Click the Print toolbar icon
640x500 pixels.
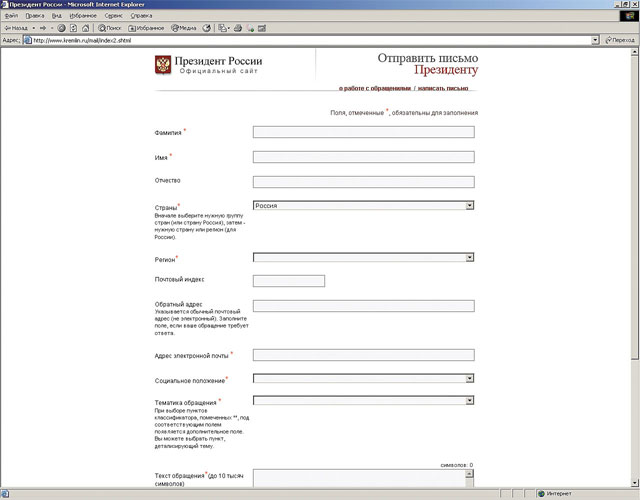tap(238, 28)
